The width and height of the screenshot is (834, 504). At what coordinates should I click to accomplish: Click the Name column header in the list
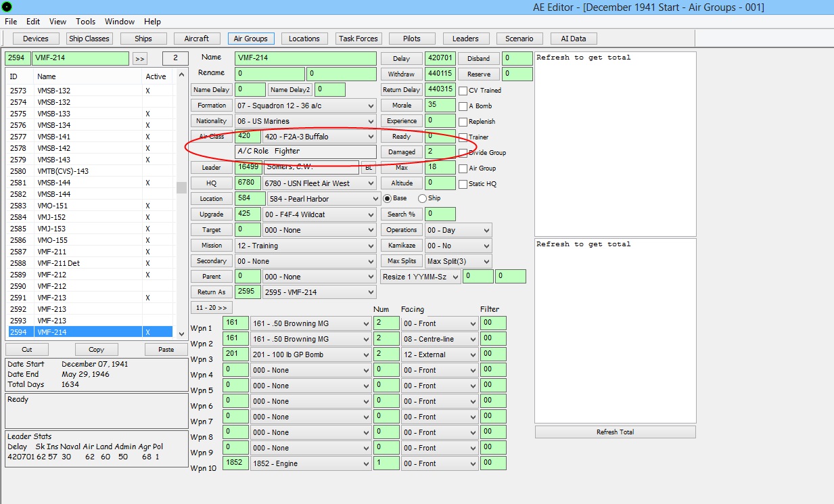coord(47,76)
